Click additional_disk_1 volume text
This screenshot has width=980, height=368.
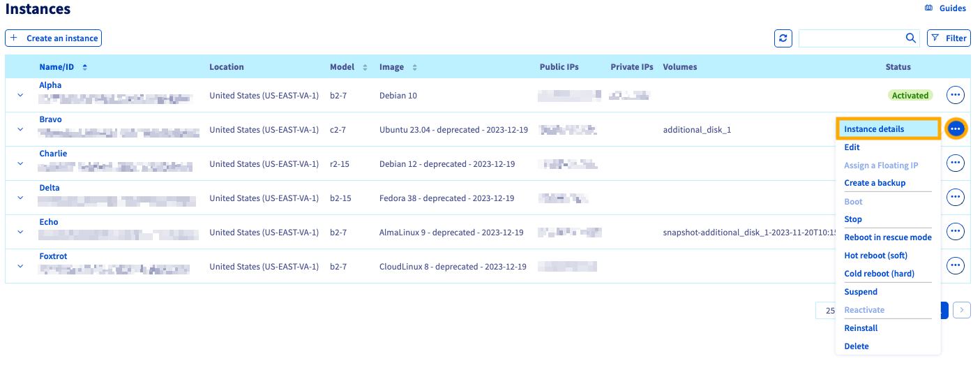[697, 130]
